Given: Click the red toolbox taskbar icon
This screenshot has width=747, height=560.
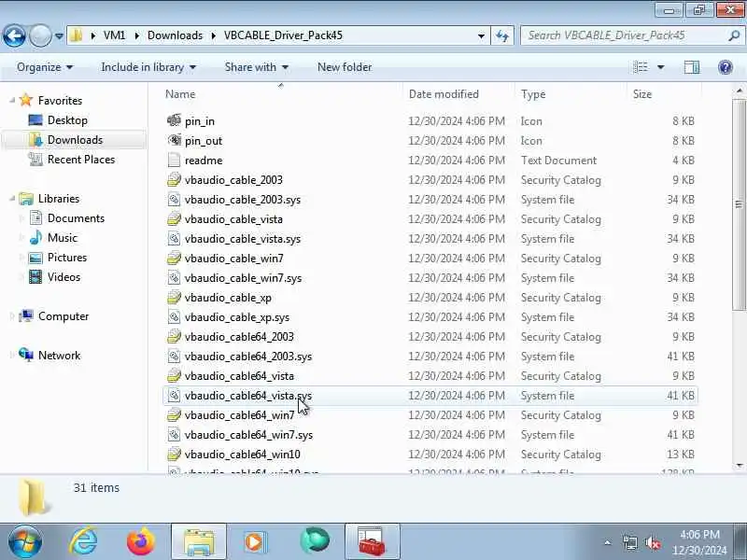Looking at the screenshot, I should (372, 541).
